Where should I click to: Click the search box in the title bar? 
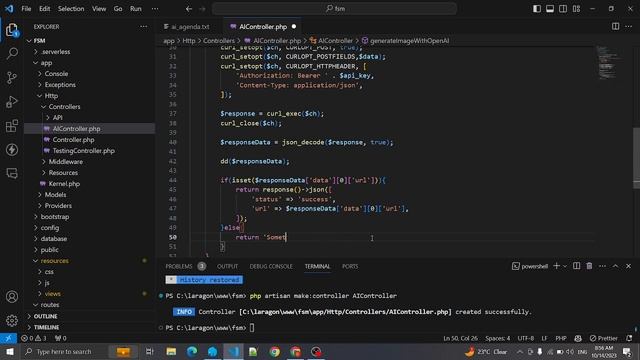click(x=334, y=9)
